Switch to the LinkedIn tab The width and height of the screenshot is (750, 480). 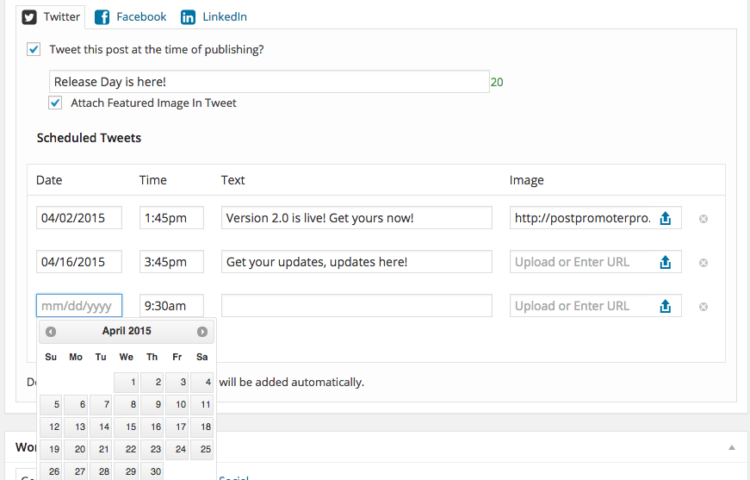[214, 17]
